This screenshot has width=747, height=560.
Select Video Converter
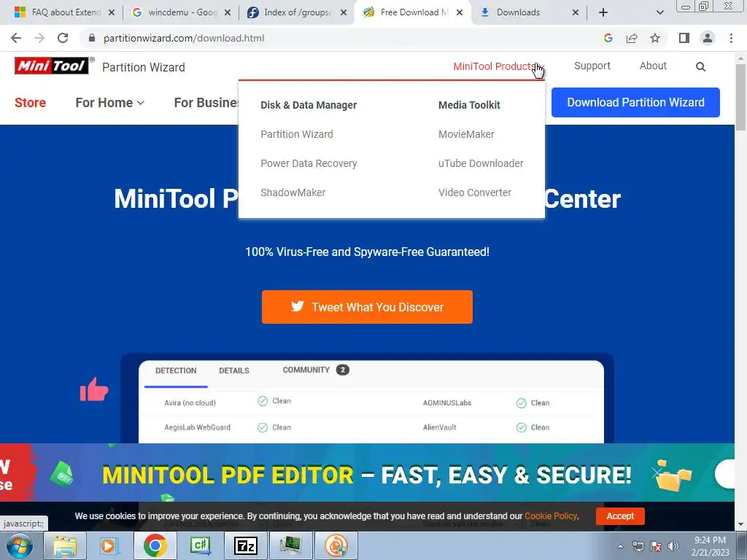pos(475,192)
